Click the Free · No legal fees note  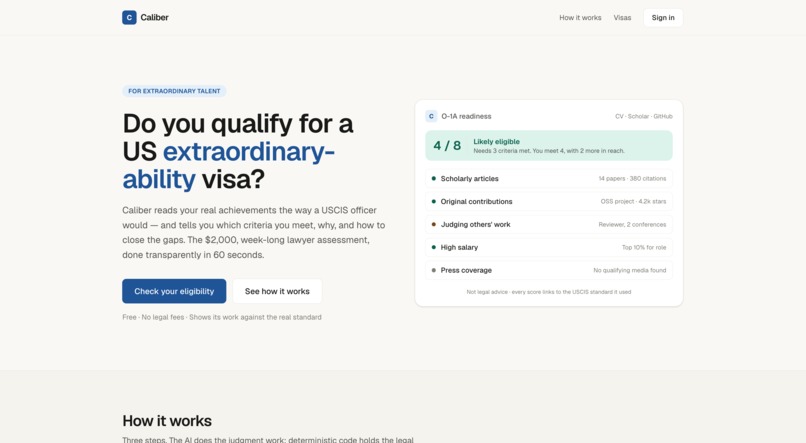coord(222,317)
